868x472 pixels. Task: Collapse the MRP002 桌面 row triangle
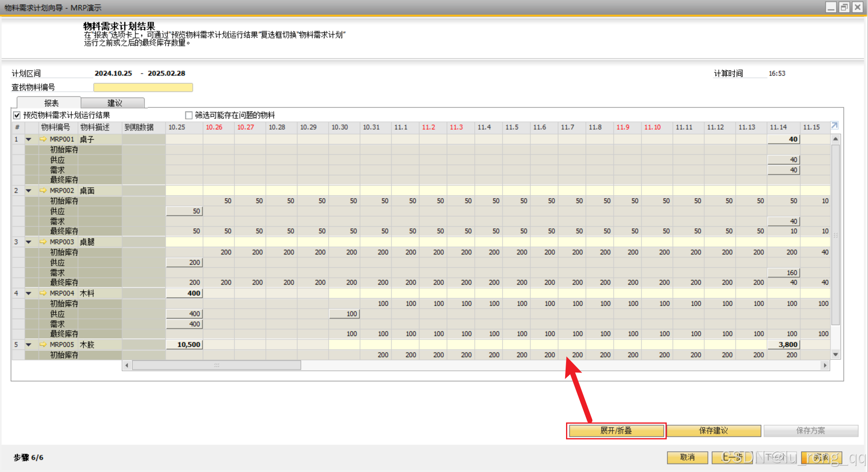point(29,190)
